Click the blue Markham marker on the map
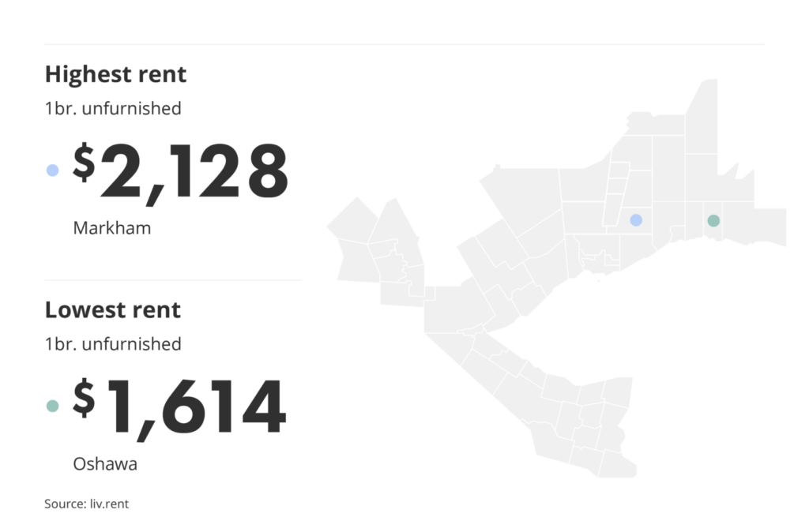The width and height of the screenshot is (809, 532). click(x=636, y=220)
